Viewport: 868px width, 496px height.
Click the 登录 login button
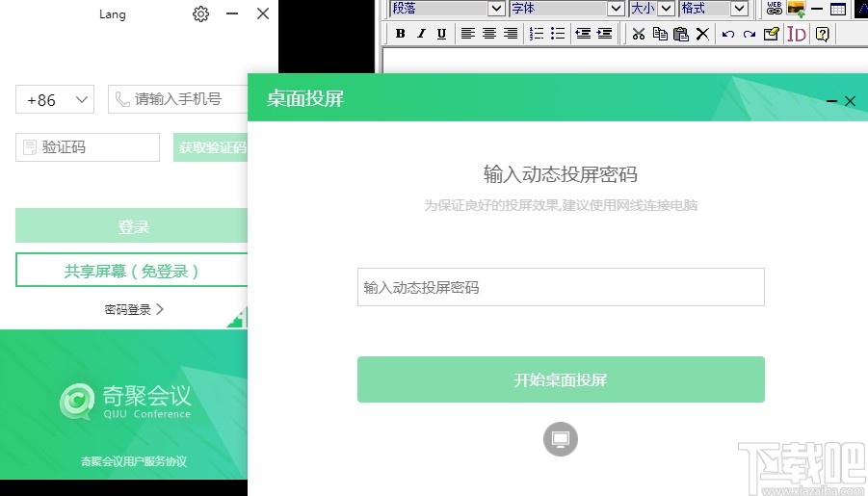pyautogui.click(x=132, y=225)
